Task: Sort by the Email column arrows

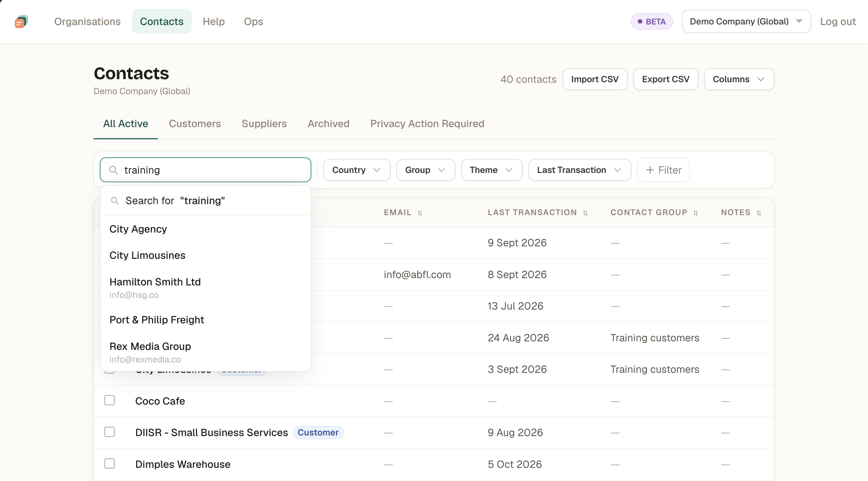Action: click(x=420, y=213)
